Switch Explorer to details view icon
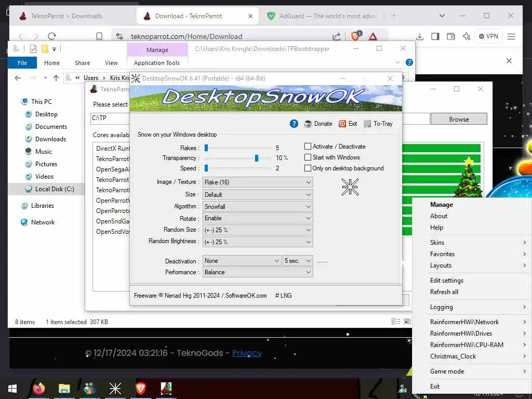 (395, 321)
